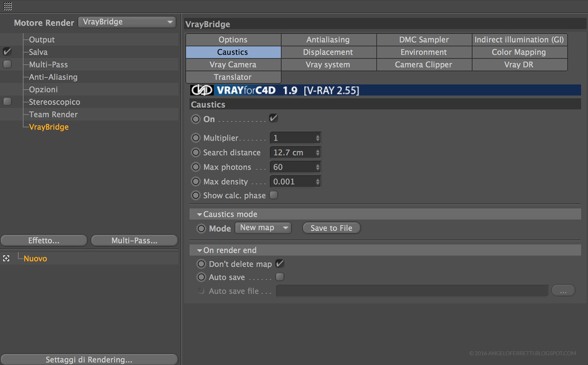The width and height of the screenshot is (588, 365).
Task: Click animation dot next to Search distance
Action: click(196, 152)
